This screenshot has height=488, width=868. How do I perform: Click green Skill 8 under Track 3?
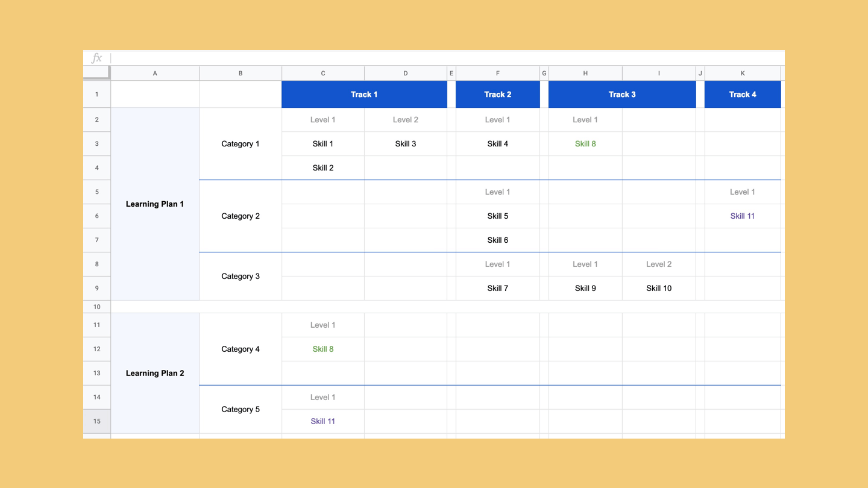585,144
